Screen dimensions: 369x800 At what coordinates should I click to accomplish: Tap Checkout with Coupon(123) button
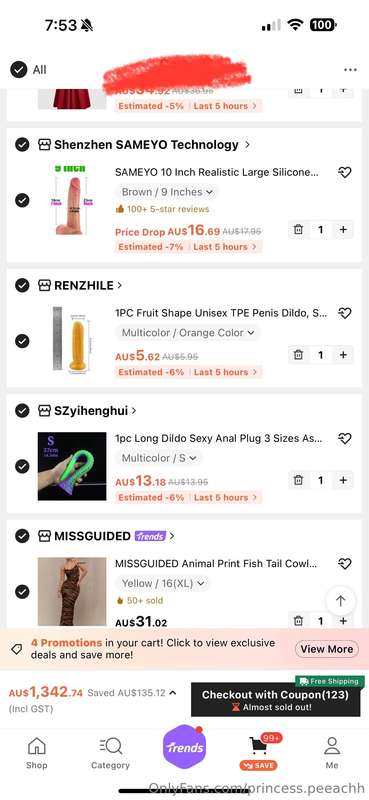pyautogui.click(x=276, y=700)
